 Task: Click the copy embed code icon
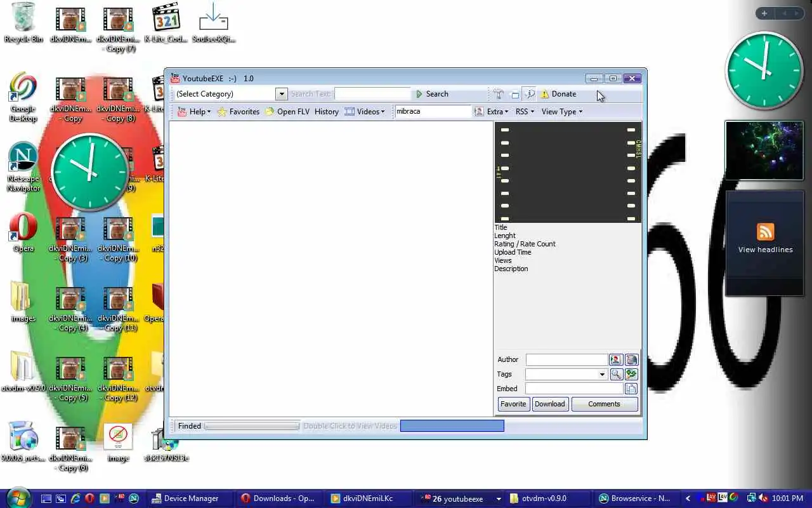pyautogui.click(x=631, y=389)
